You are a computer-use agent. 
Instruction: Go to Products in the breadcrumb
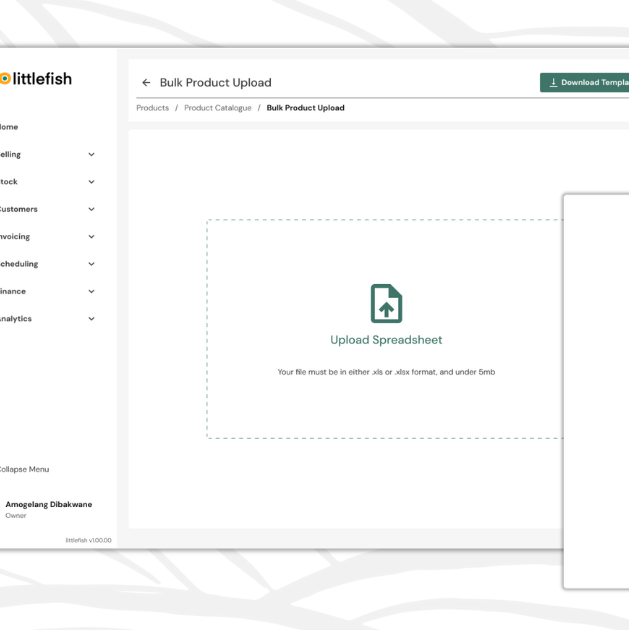152,108
